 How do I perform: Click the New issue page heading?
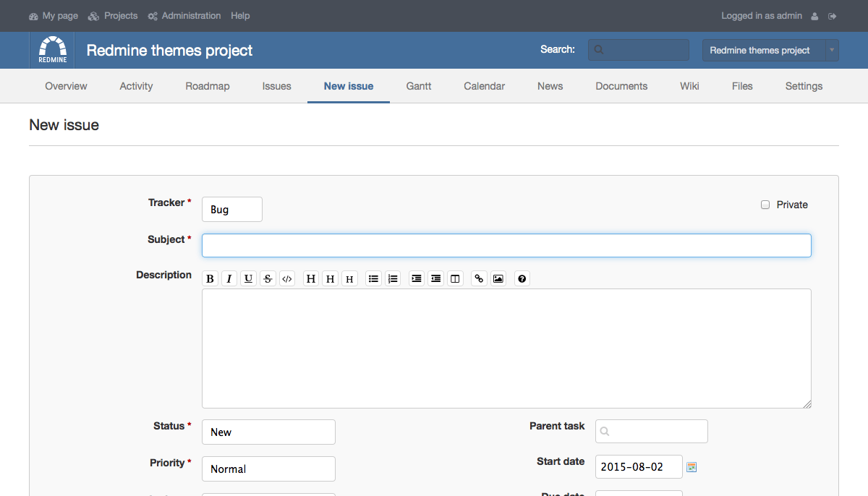coord(64,125)
